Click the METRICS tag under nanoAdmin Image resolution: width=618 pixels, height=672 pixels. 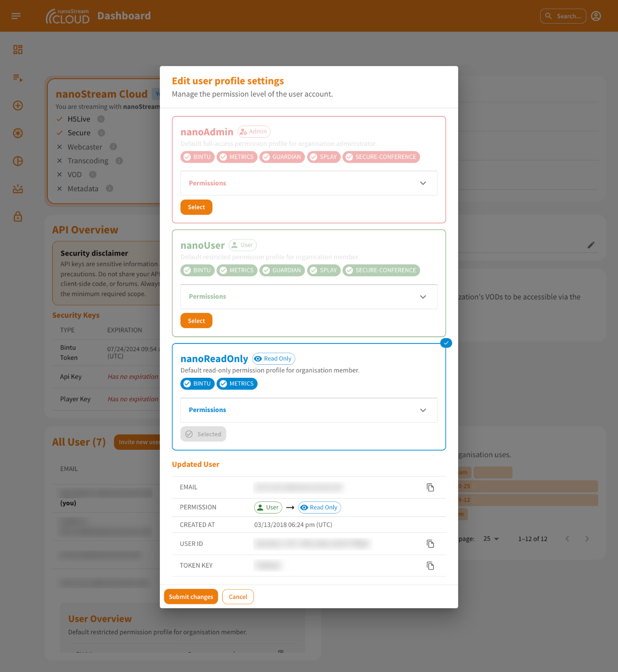[237, 157]
